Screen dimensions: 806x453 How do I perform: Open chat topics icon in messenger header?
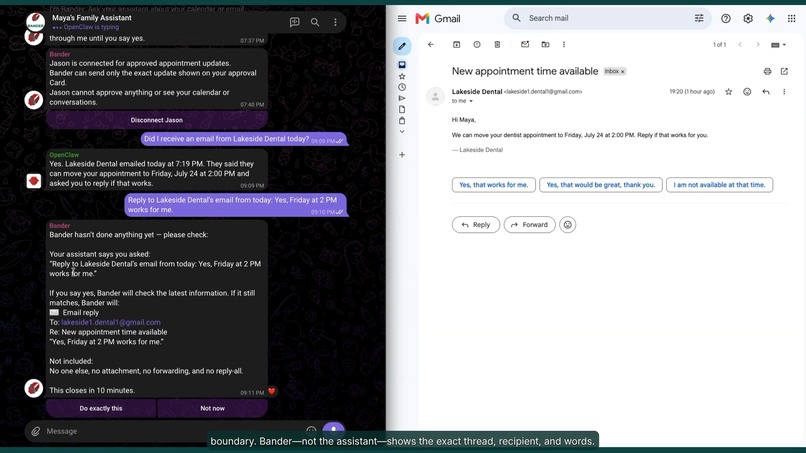click(295, 22)
